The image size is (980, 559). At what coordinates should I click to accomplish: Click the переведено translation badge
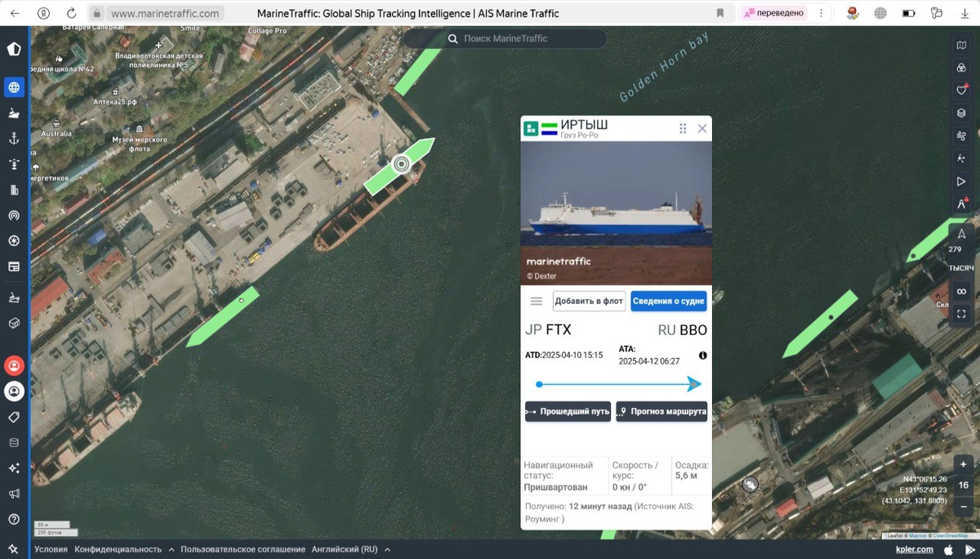click(x=773, y=13)
